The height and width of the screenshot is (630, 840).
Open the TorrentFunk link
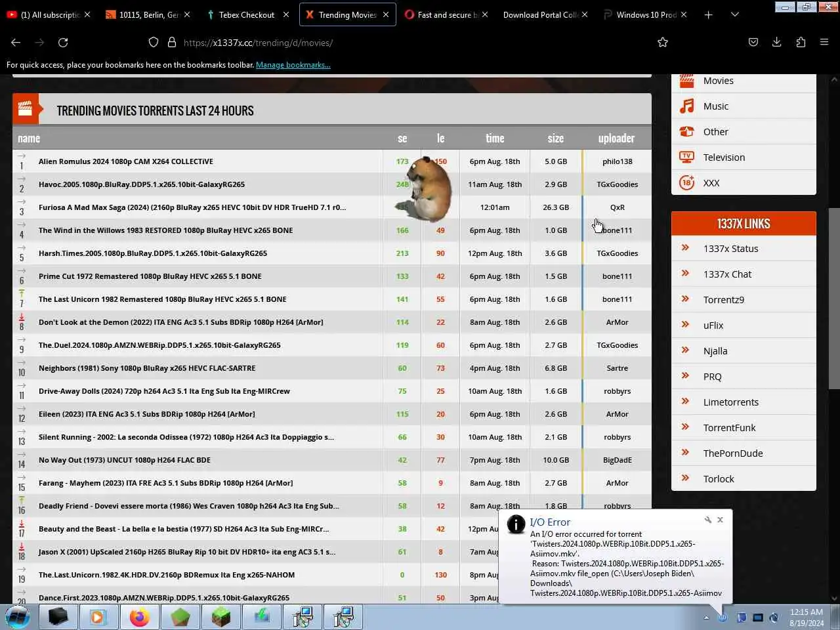[x=729, y=428]
